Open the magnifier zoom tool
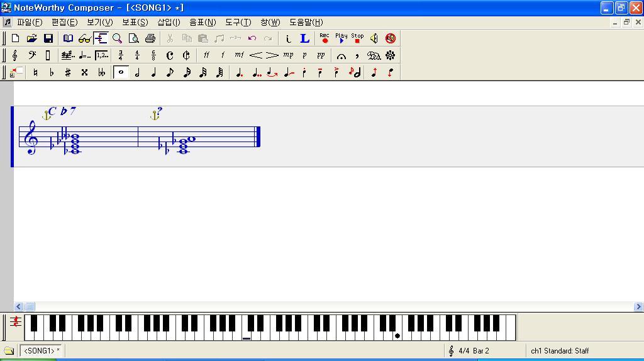This screenshot has width=644, height=361. [117, 38]
